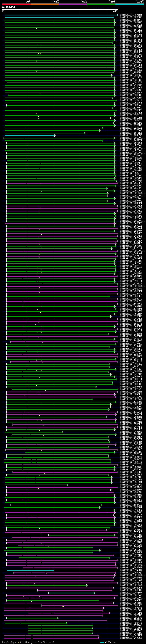Click hit label UniRef100_C1MVX2

point(131,128)
